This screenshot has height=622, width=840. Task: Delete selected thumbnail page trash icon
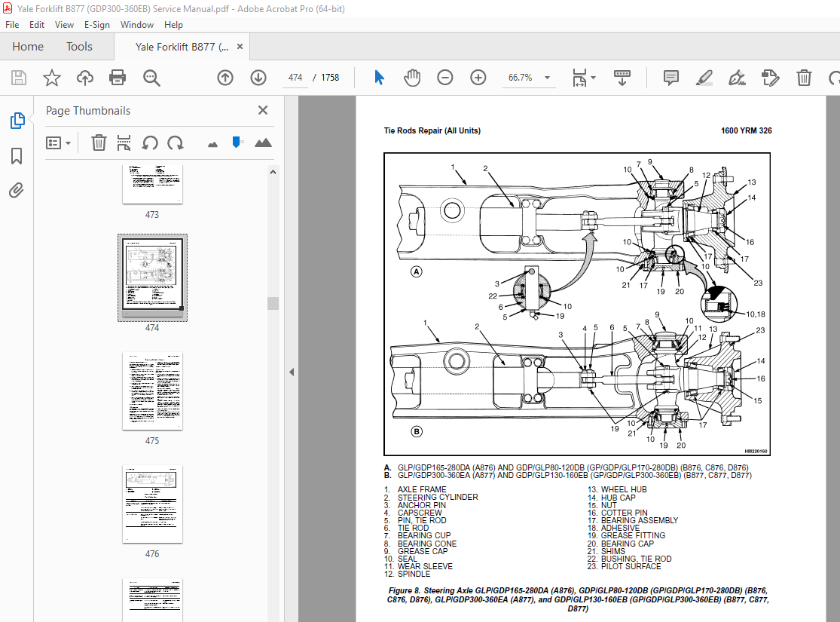(99, 142)
